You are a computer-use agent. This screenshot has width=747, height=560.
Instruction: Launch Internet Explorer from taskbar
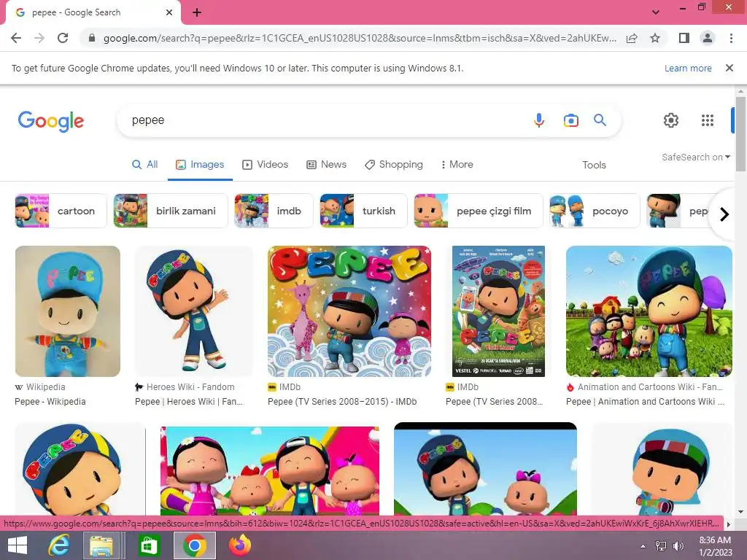pos(59,545)
